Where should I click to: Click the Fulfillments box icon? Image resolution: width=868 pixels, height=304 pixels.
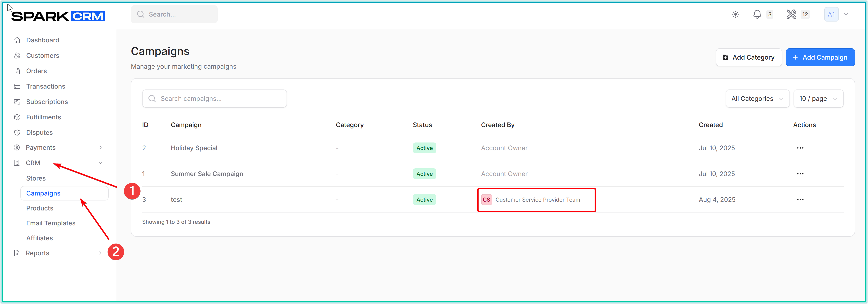click(x=17, y=117)
